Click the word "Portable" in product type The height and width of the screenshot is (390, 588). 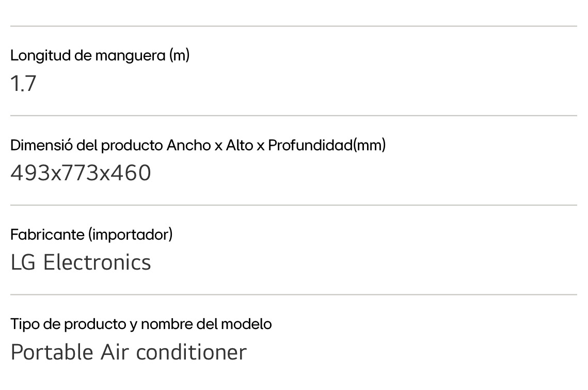point(52,352)
